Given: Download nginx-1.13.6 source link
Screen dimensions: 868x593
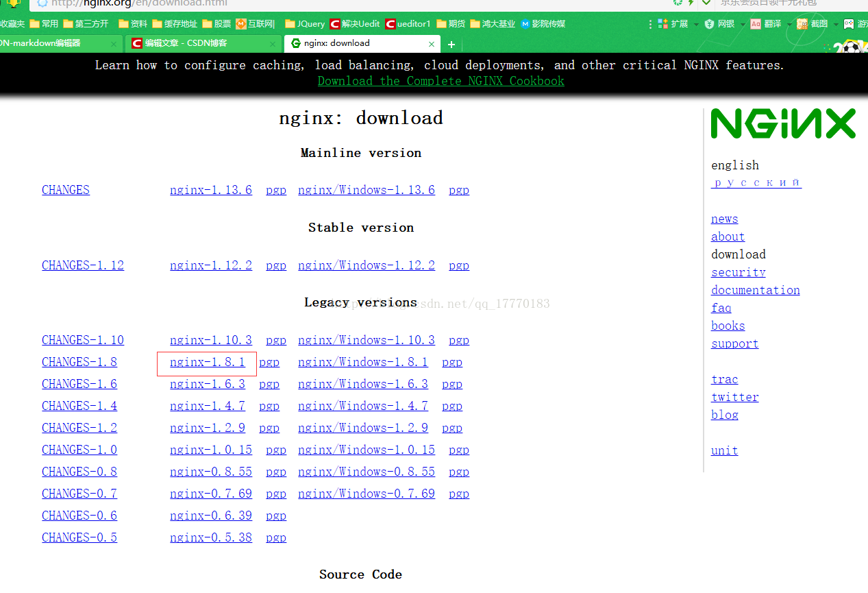Looking at the screenshot, I should (211, 190).
